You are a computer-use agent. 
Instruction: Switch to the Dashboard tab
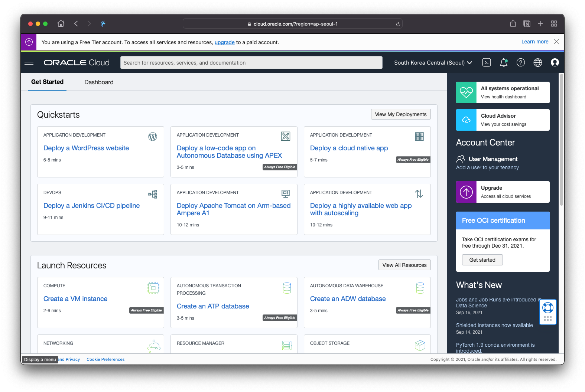[99, 82]
